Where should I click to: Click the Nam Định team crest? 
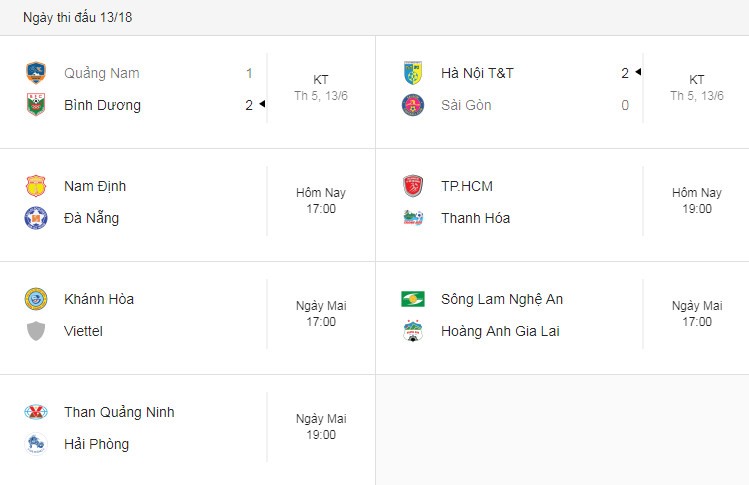click(36, 186)
